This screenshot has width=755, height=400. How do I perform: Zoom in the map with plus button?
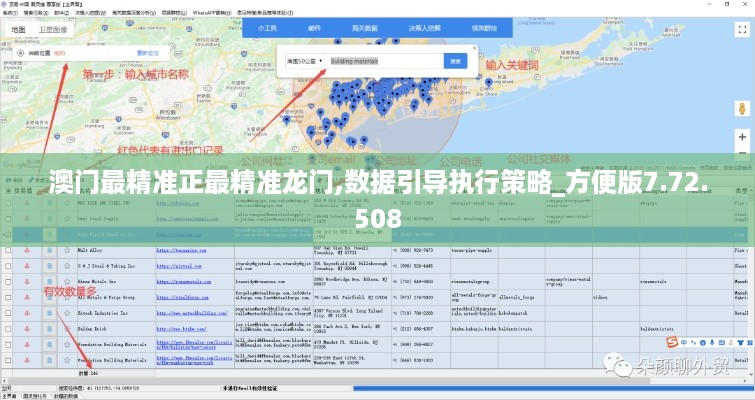[x=742, y=137]
